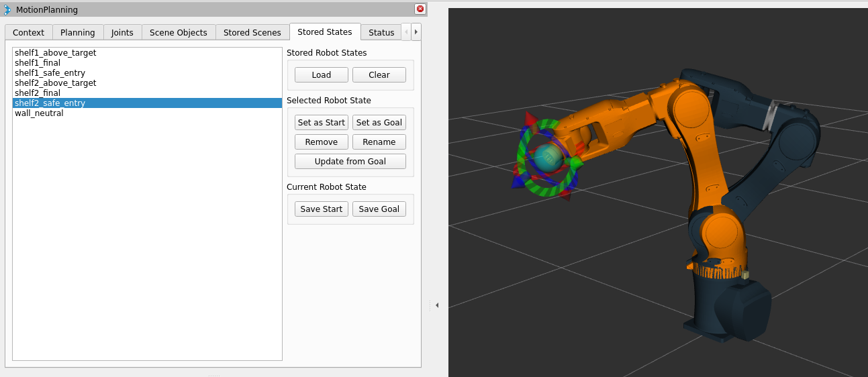Screen dimensions: 868x377
Task: Open the Joints tab
Action: 122,32
